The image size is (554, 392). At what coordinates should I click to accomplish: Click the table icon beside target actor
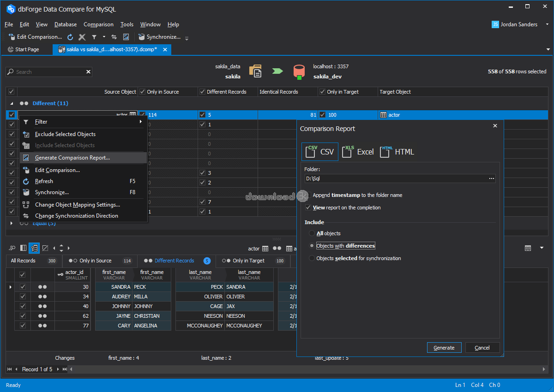[383, 115]
